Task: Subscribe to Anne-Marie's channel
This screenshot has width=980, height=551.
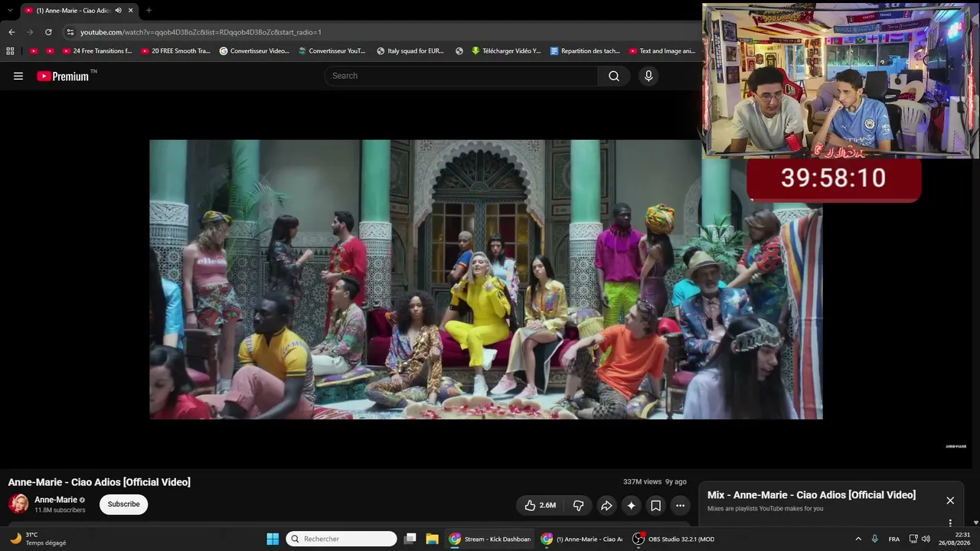Action: coord(123,504)
